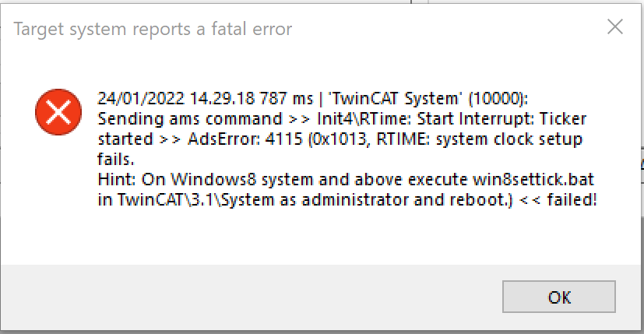Close the fatal error dialog
The width and height of the screenshot is (644, 334).
[615, 27]
